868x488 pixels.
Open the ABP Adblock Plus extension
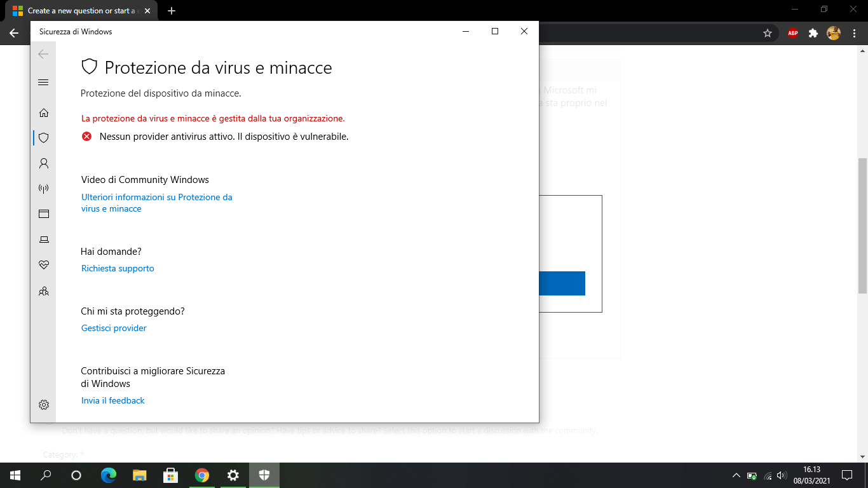point(792,33)
